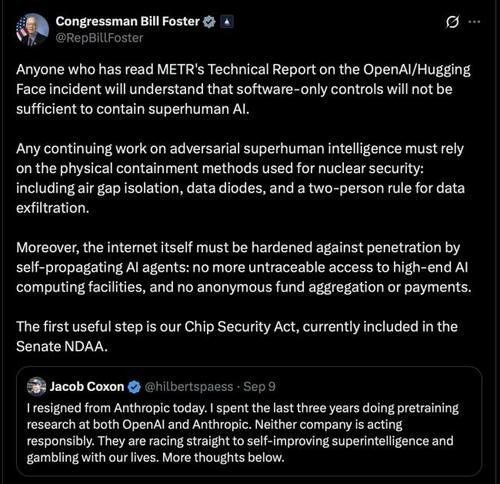
Task: Click Jacob Coxon's blue verified checkmark
Action: pos(134,387)
